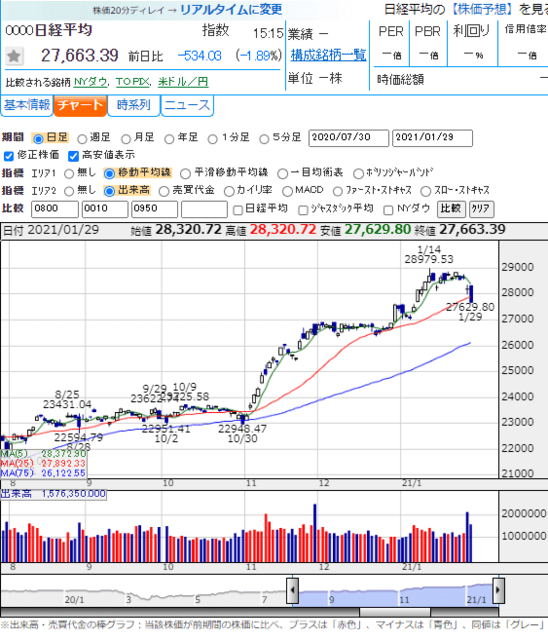Click the クリア clear button
Screen dimensions: 548x640
481,209
